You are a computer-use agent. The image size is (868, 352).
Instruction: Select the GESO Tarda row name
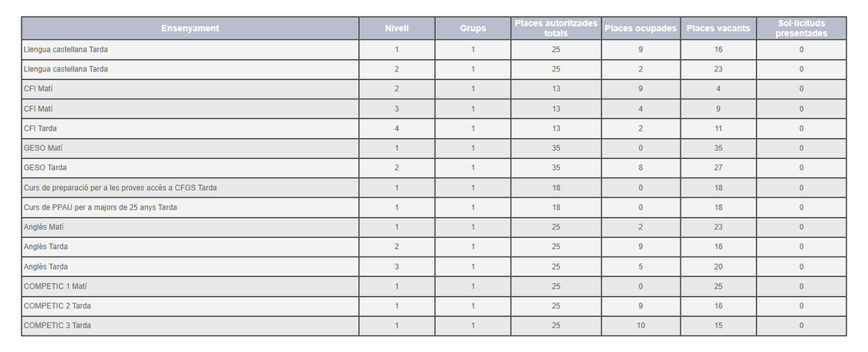[x=46, y=168]
